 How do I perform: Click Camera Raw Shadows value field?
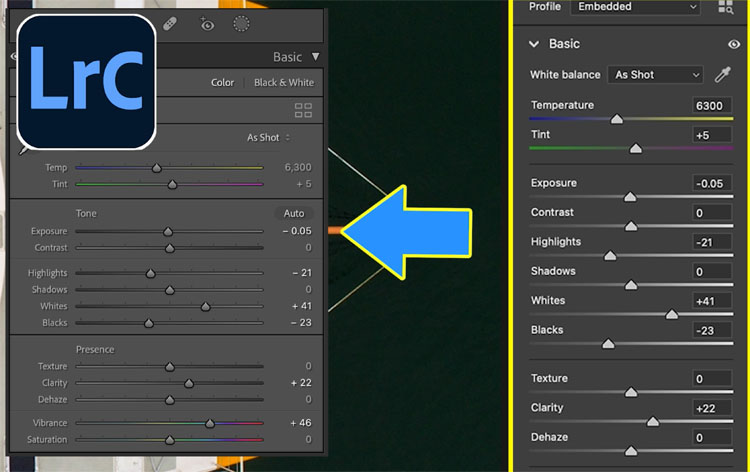(712, 272)
